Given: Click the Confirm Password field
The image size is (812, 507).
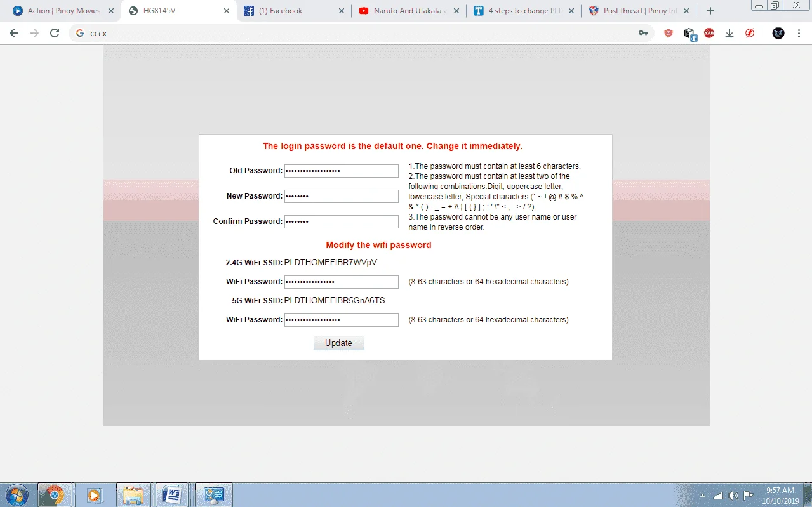Looking at the screenshot, I should pos(342,222).
